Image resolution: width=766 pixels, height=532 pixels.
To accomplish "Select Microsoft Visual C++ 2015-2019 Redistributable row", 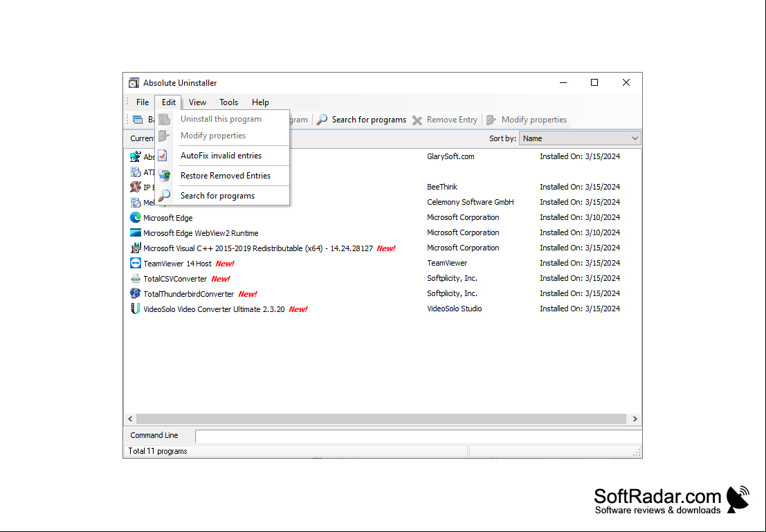I will point(383,248).
